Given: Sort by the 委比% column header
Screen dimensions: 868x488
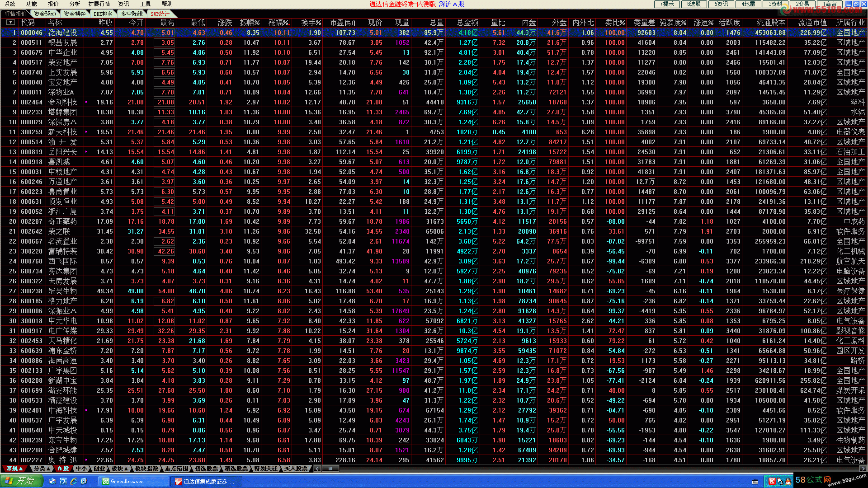Looking at the screenshot, I should 615,23.
